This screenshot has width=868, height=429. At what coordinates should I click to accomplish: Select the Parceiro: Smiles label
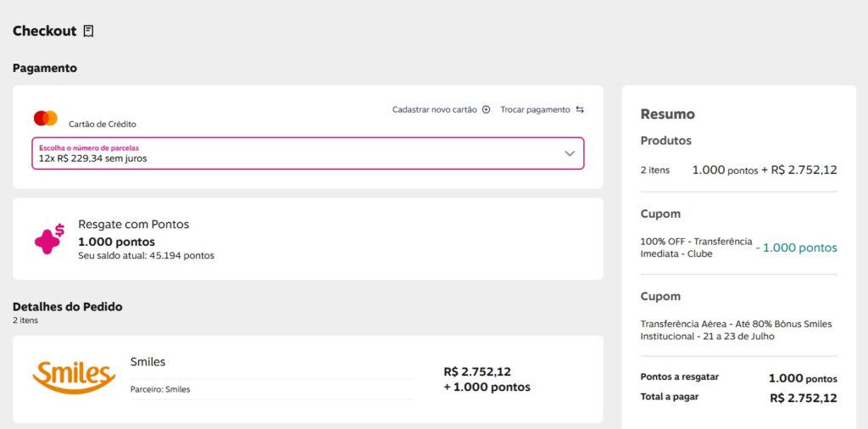point(160,389)
